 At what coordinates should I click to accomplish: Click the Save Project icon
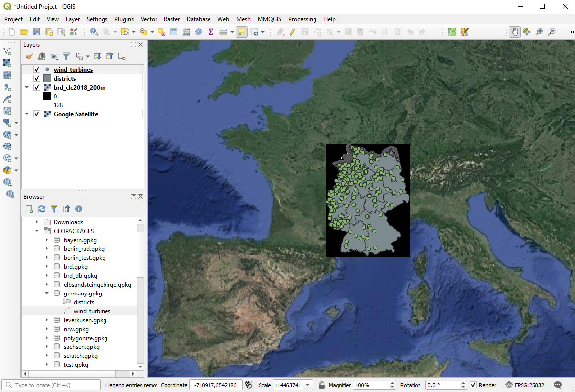[37, 32]
